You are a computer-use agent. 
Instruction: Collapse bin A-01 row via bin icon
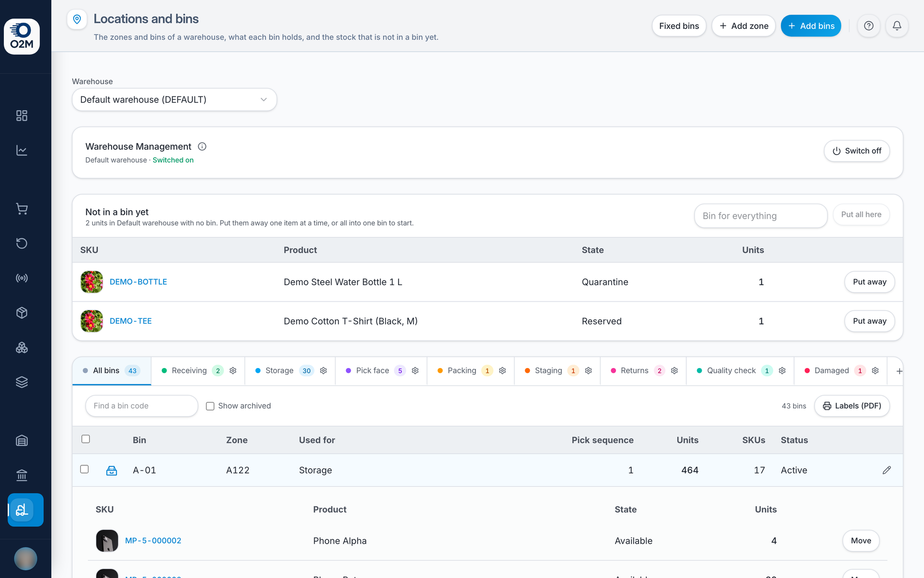[x=112, y=471]
